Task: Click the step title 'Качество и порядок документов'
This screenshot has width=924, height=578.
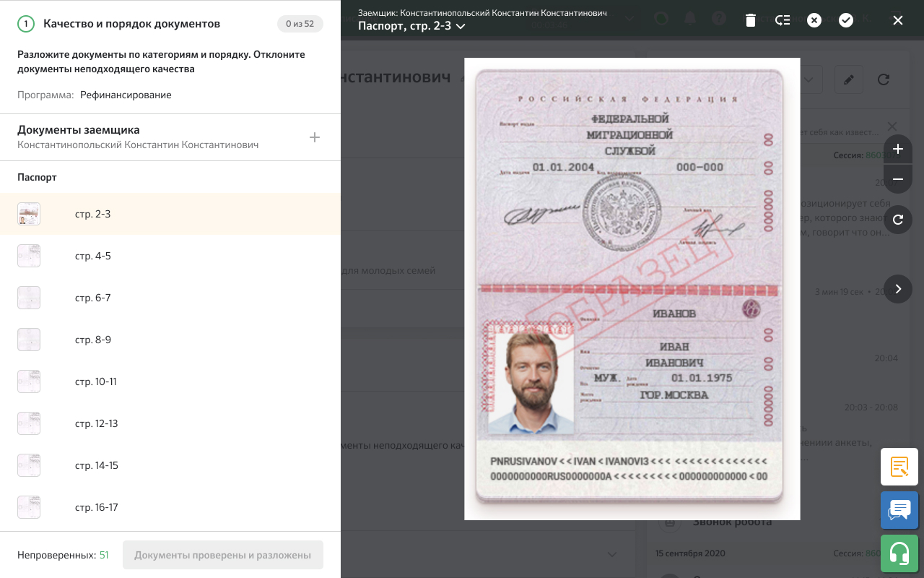Action: click(131, 24)
